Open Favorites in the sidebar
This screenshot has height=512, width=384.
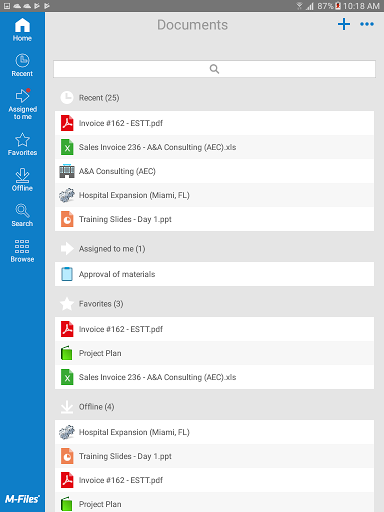22,144
